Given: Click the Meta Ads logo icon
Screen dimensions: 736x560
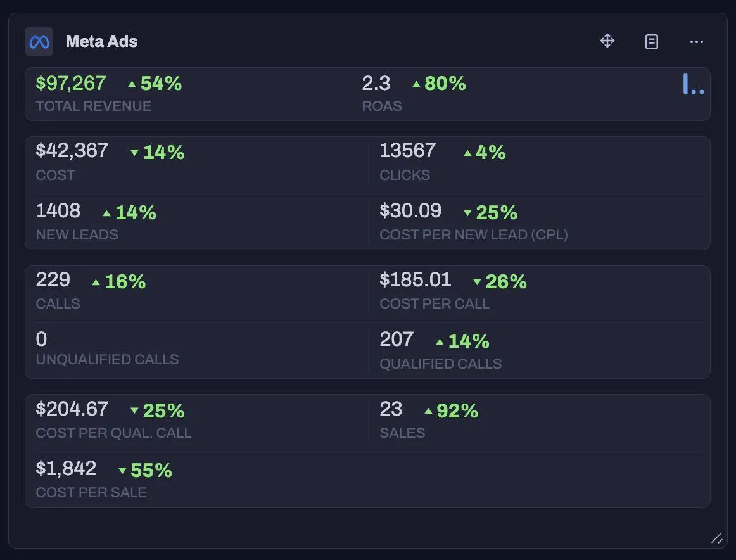Looking at the screenshot, I should coord(39,42).
